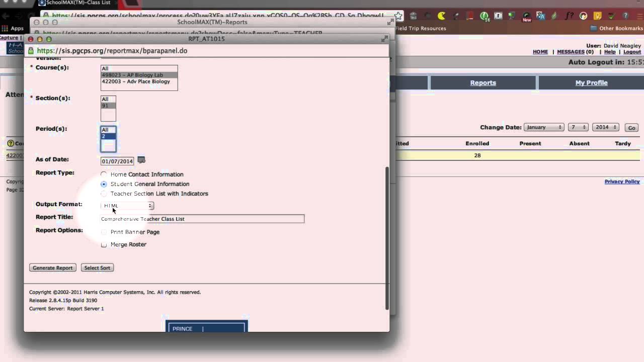Open the year dropdown showing 2014
The image size is (644, 362).
pyautogui.click(x=605, y=127)
